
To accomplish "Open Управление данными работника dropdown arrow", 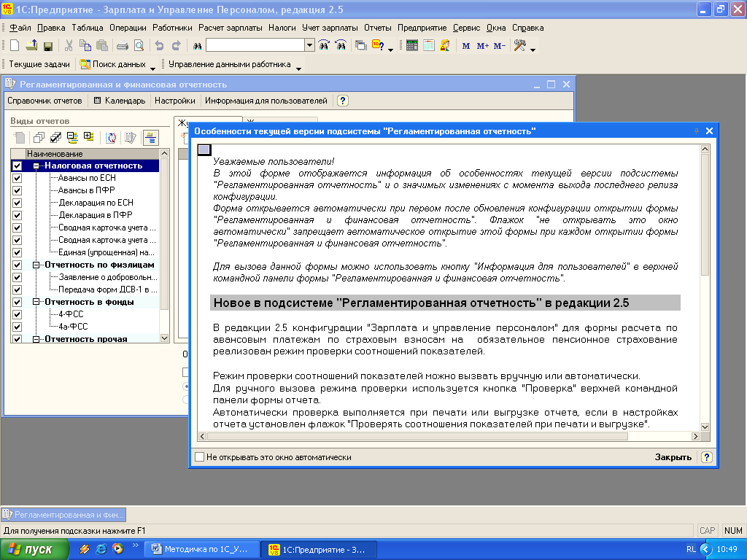I will pyautogui.click(x=298, y=68).
